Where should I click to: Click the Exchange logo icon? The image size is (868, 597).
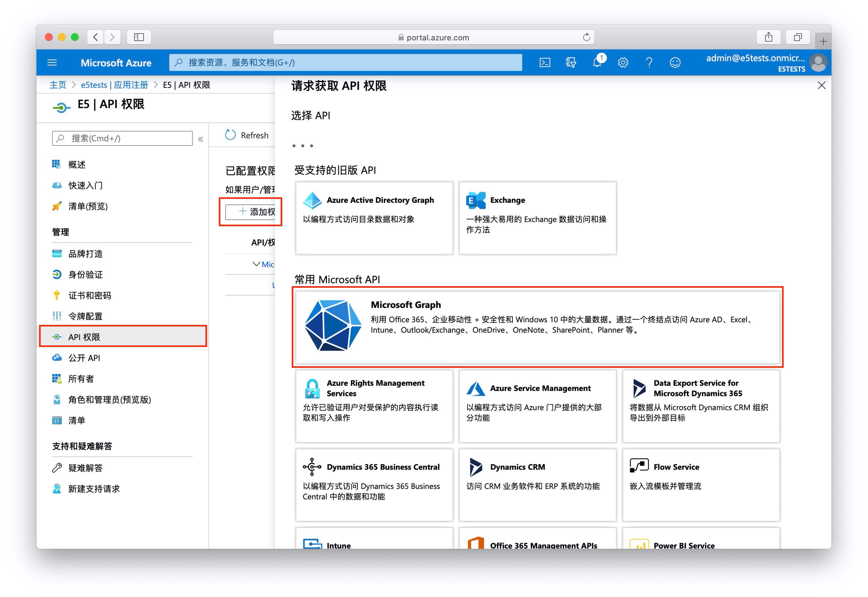pyautogui.click(x=476, y=201)
